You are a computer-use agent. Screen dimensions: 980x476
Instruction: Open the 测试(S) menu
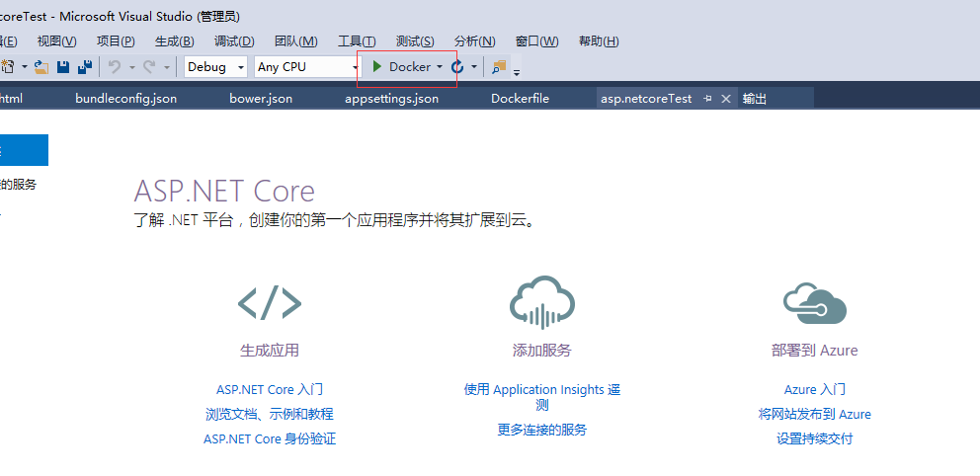(x=415, y=41)
